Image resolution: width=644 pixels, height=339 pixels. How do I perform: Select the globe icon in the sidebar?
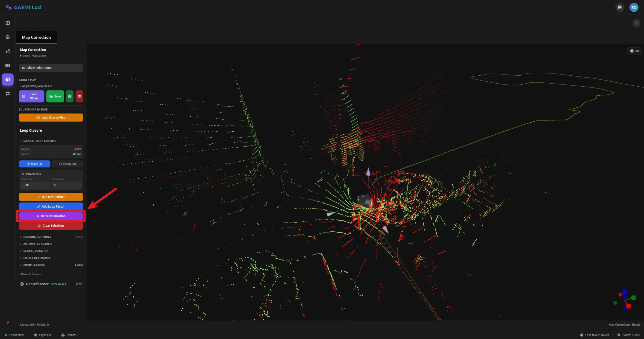(x=7, y=37)
